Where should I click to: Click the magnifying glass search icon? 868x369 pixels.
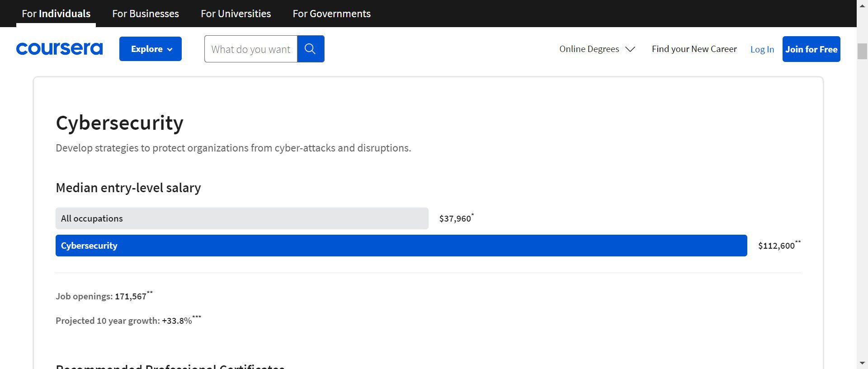pos(310,49)
